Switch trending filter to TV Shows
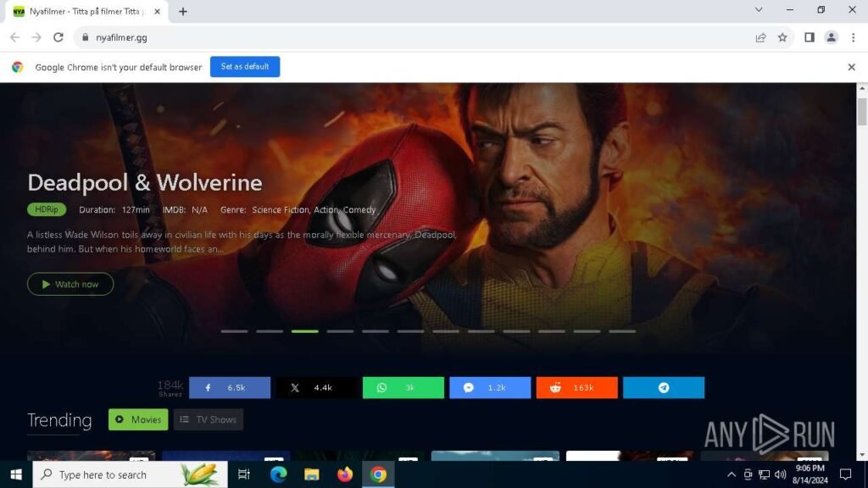The width and height of the screenshot is (868, 488). click(x=208, y=419)
